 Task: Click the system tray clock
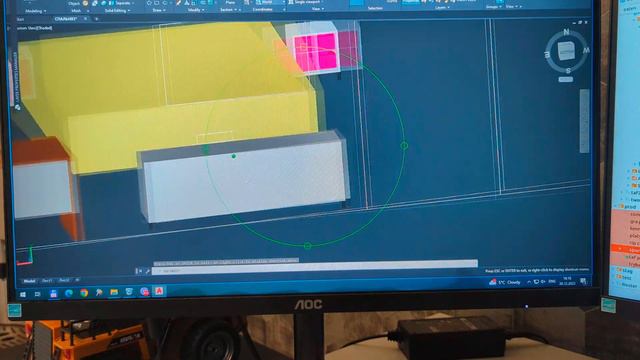pyautogui.click(x=567, y=281)
